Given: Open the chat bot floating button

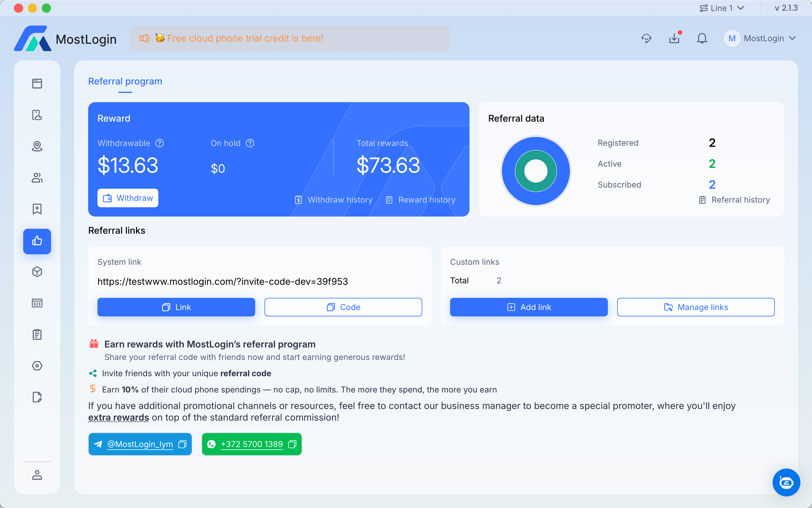Looking at the screenshot, I should pos(786,482).
